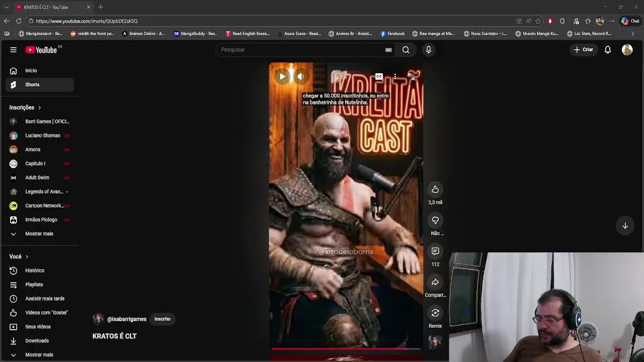Screen dimensions: 644x362
Task: Click the search magnifier button
Action: (x=406, y=50)
